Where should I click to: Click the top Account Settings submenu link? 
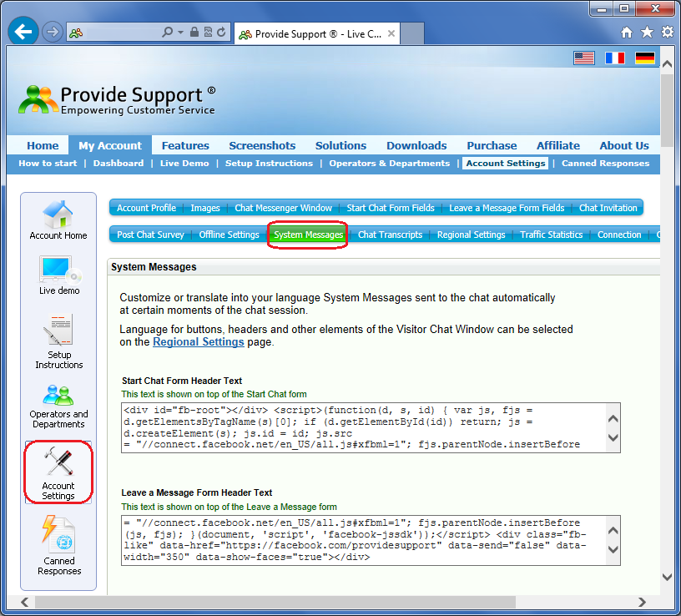506,164
